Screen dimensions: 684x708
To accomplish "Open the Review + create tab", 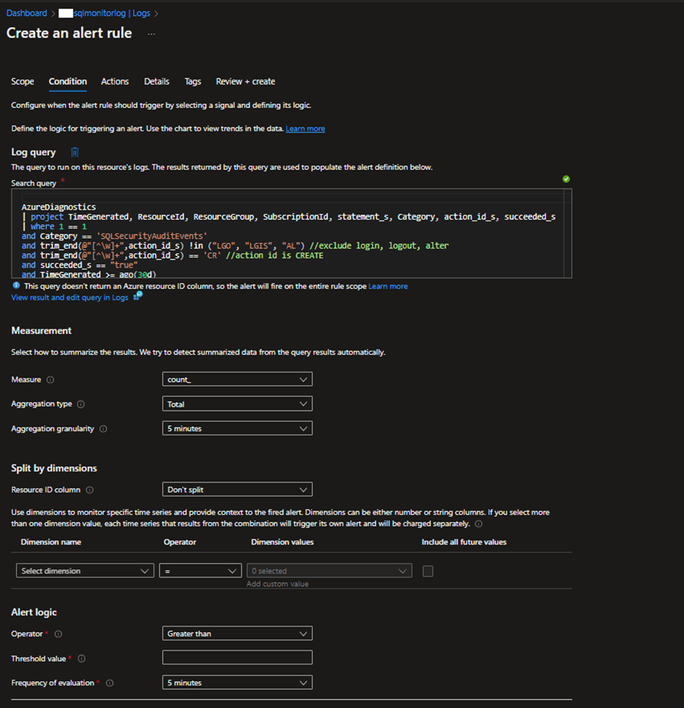I will pos(245,82).
